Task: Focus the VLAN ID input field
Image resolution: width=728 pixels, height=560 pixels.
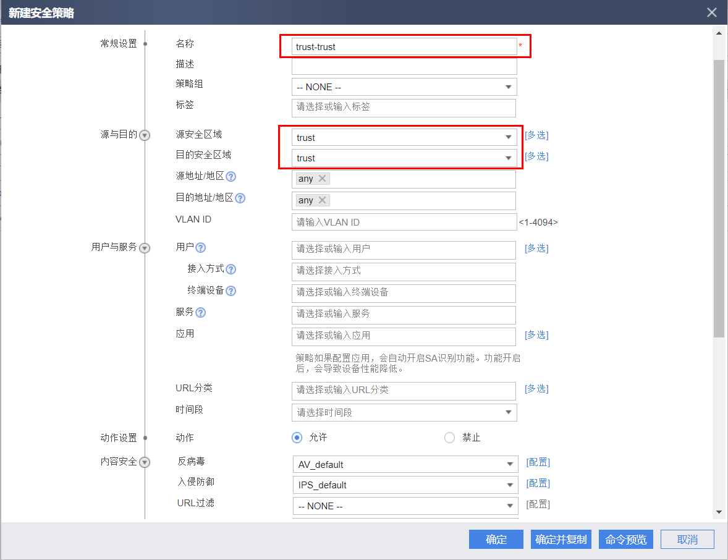Action: pos(404,222)
